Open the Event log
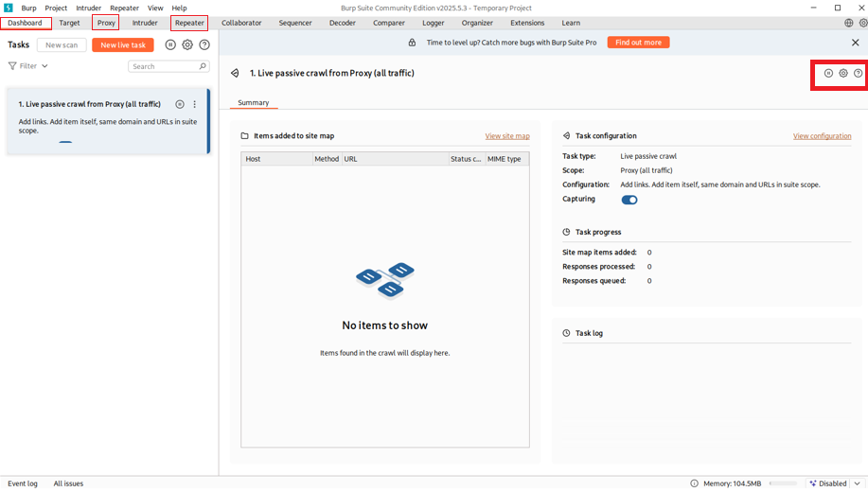Image resolution: width=868 pixels, height=492 pixels. click(23, 483)
